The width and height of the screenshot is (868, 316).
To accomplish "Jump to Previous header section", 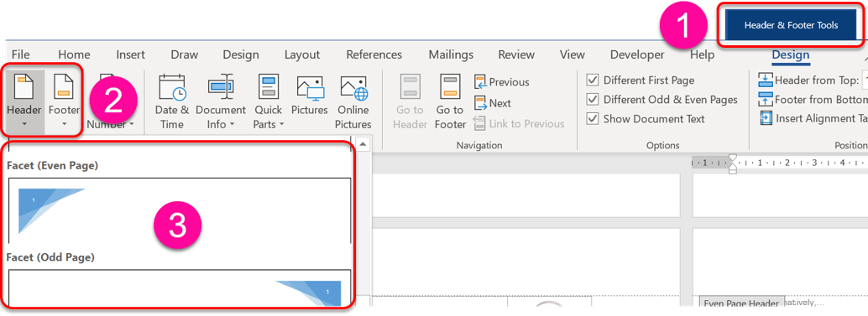I will coord(501,82).
